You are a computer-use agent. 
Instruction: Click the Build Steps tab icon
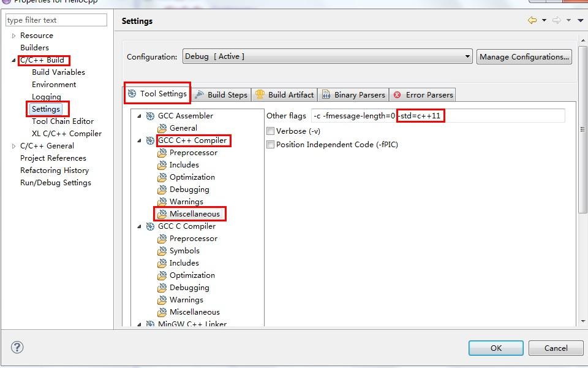pos(200,94)
